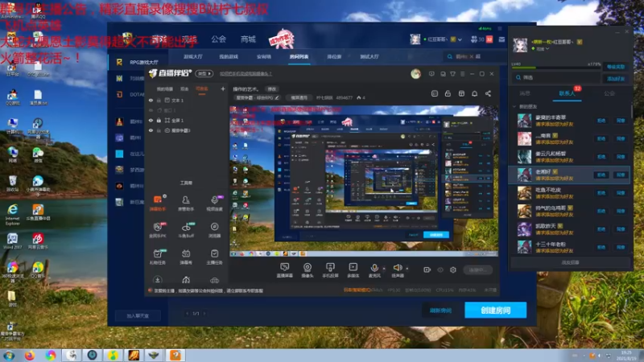Toggle visibility eye of 全屏1 source
644x362 pixels.
coord(151,120)
